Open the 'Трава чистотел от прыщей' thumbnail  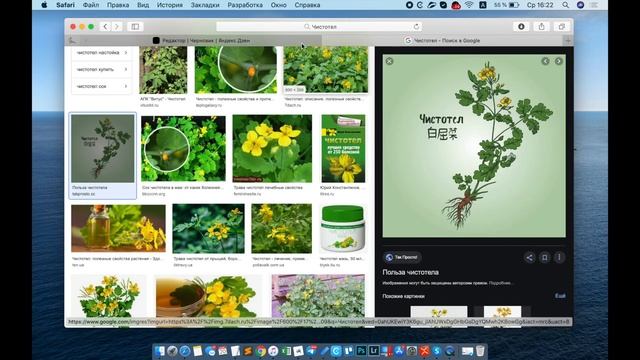(209, 229)
